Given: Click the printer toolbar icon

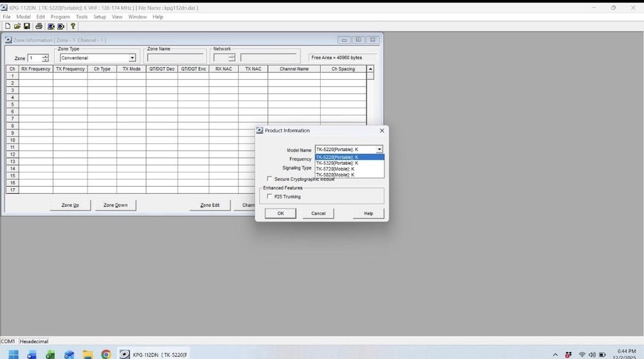Looking at the screenshot, I should [39, 26].
